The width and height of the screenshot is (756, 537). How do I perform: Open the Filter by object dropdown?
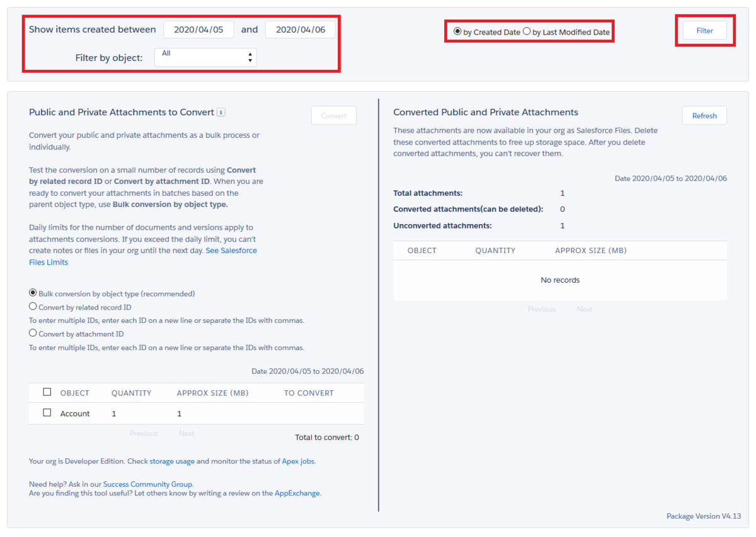205,57
